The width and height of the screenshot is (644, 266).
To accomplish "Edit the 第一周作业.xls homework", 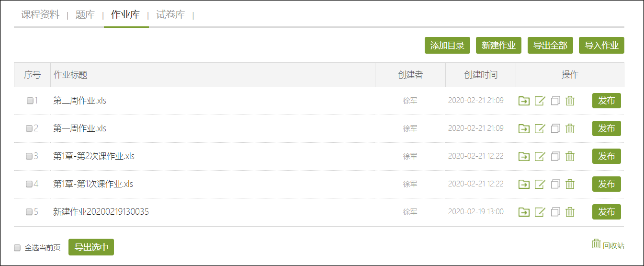I will [x=540, y=128].
